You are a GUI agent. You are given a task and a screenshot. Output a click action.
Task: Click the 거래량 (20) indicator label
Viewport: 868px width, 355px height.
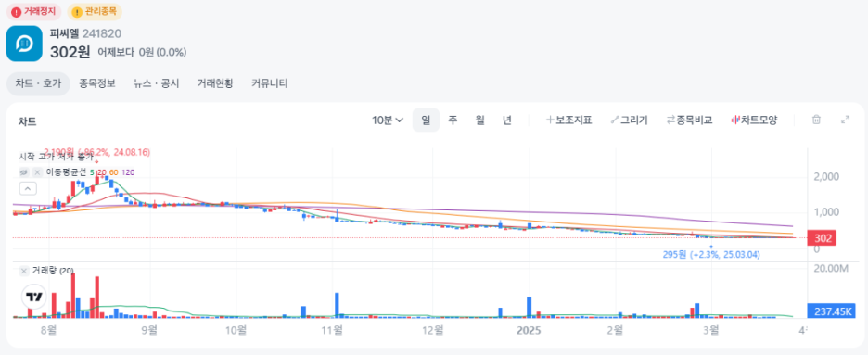53,271
